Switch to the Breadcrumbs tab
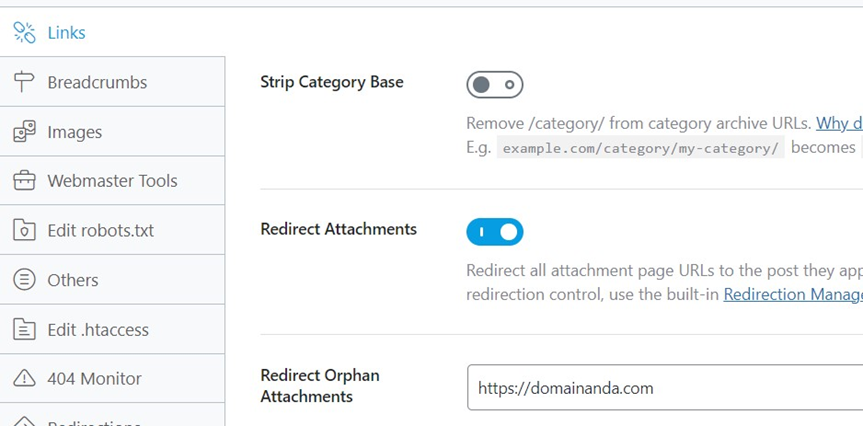 click(x=112, y=81)
